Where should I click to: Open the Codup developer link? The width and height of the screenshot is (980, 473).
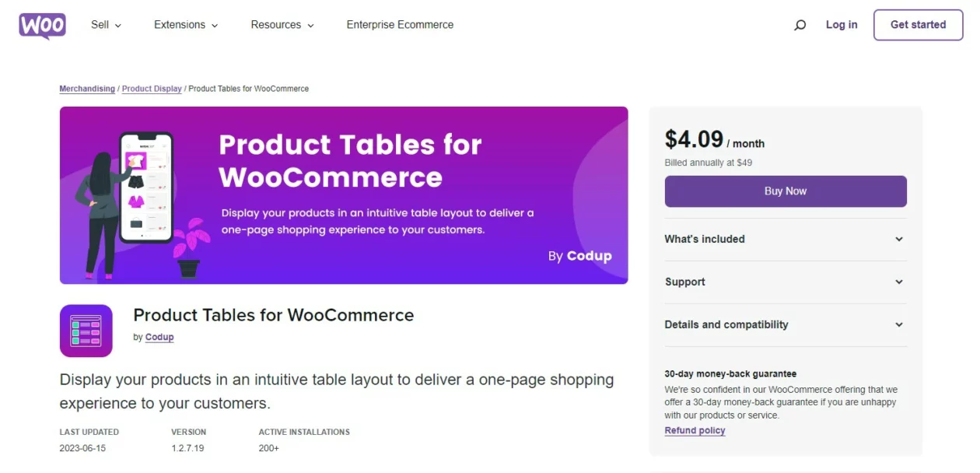click(x=159, y=338)
